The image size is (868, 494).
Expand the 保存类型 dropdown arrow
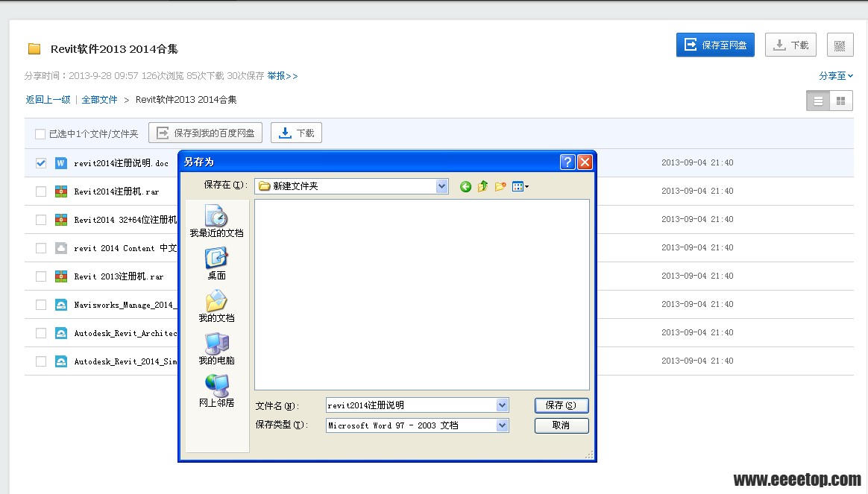tap(502, 425)
